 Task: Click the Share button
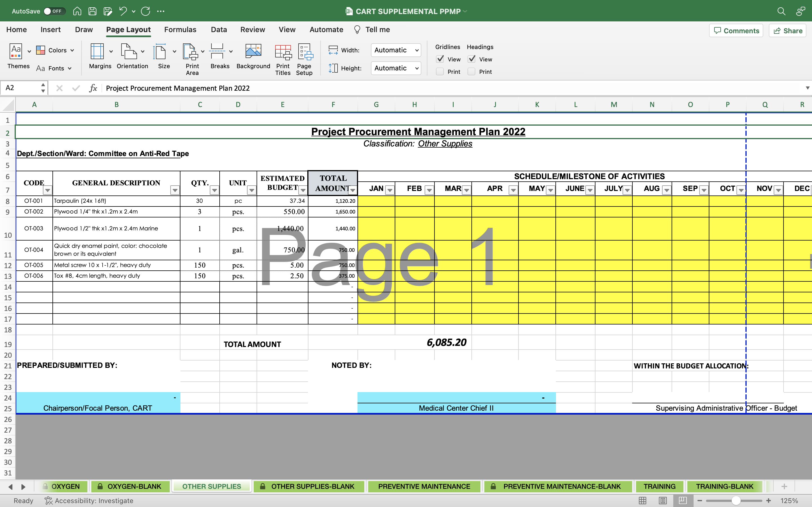tap(787, 31)
